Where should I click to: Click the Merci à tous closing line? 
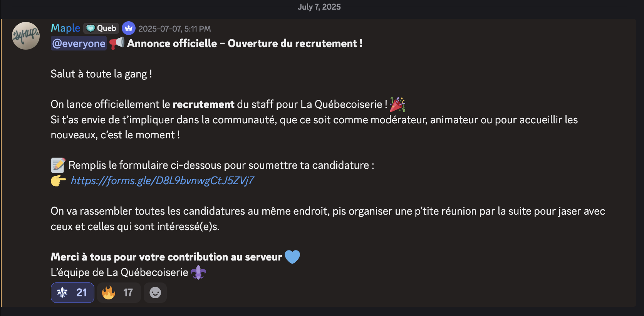tap(166, 257)
